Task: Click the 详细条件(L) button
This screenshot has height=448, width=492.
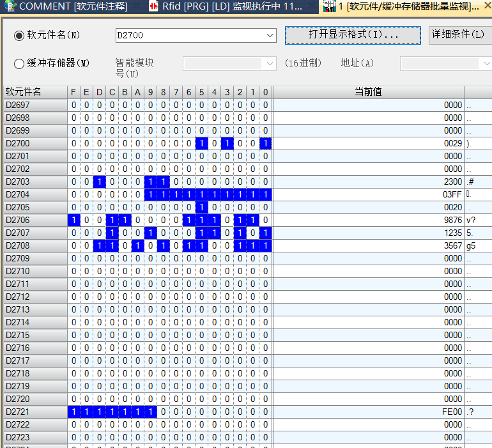Action: click(459, 35)
